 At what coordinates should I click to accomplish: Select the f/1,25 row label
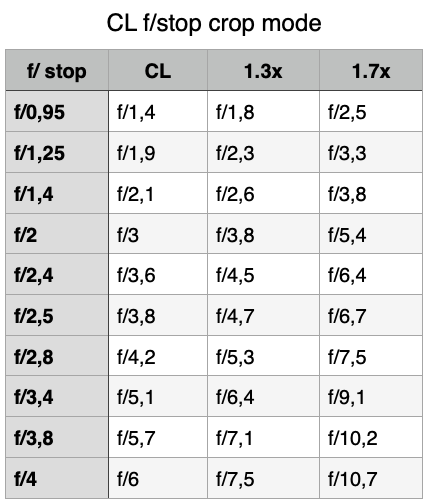click(57, 152)
